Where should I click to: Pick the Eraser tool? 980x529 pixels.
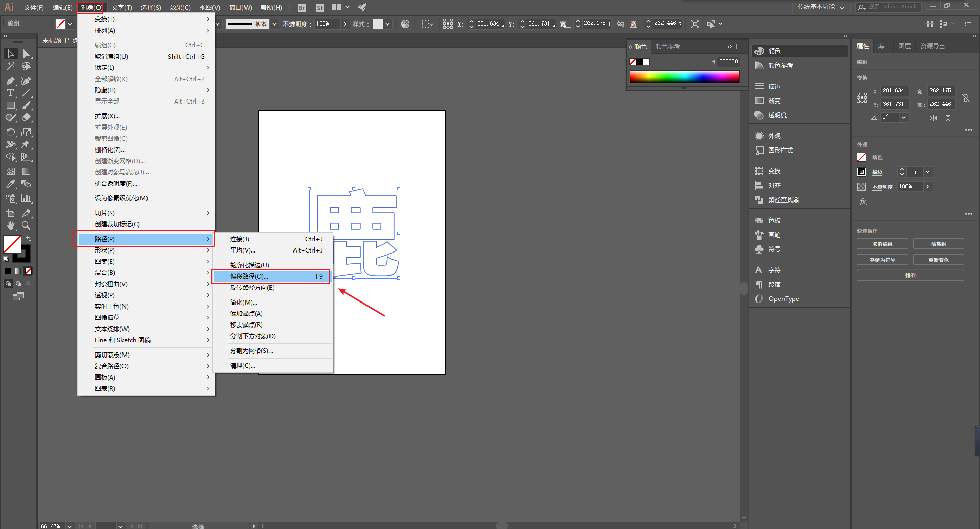click(26, 117)
